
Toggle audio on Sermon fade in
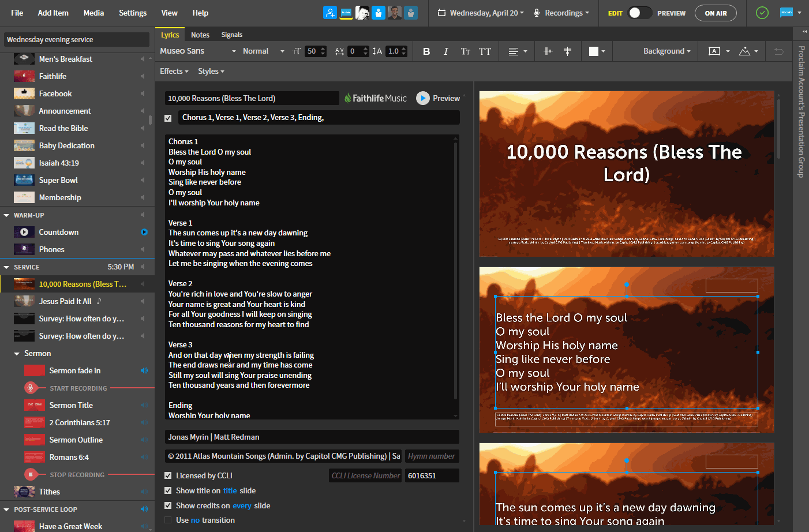point(144,370)
